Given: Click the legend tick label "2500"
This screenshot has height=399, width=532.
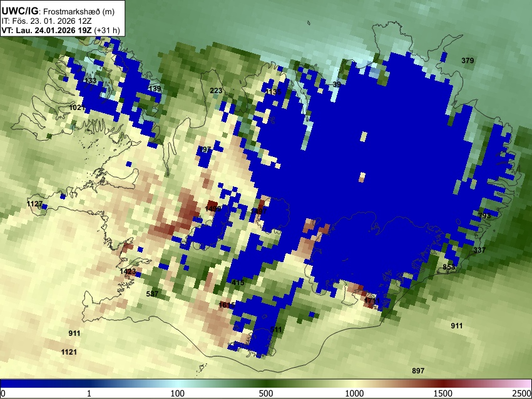Looking at the screenshot, I should (523, 393).
